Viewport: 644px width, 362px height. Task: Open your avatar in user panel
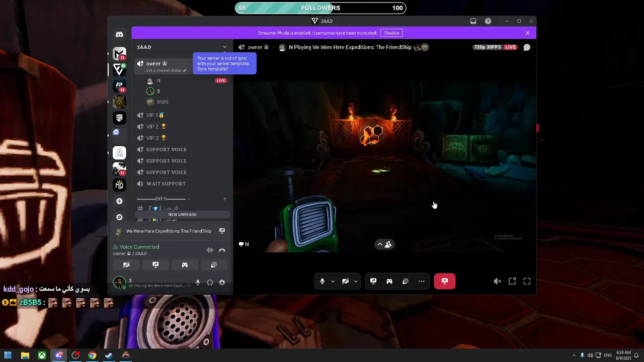tap(119, 282)
